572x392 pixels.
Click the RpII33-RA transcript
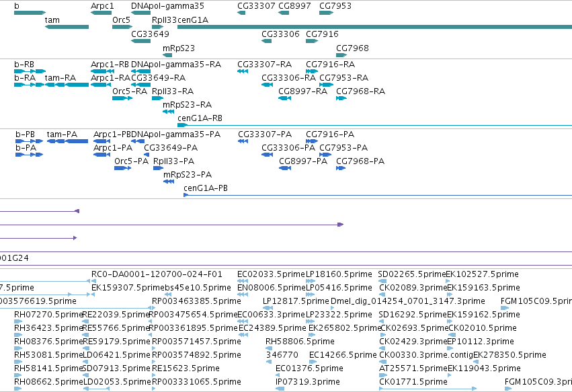point(157,98)
